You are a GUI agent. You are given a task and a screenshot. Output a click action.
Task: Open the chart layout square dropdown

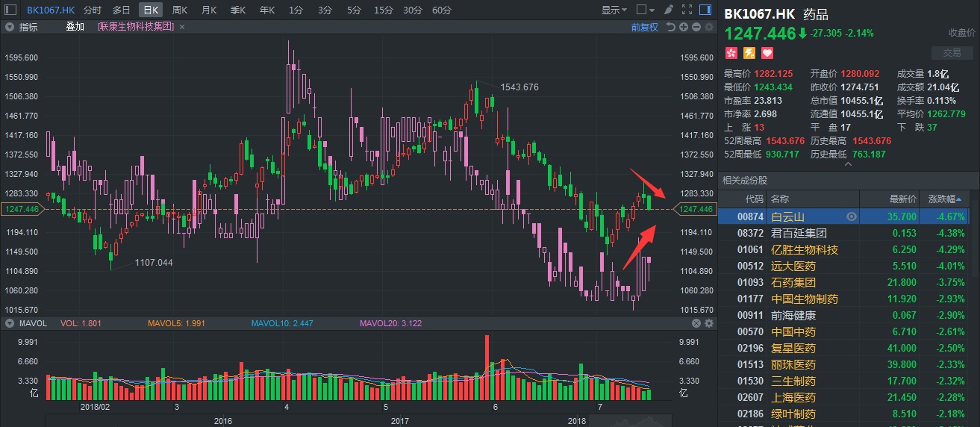646,10
